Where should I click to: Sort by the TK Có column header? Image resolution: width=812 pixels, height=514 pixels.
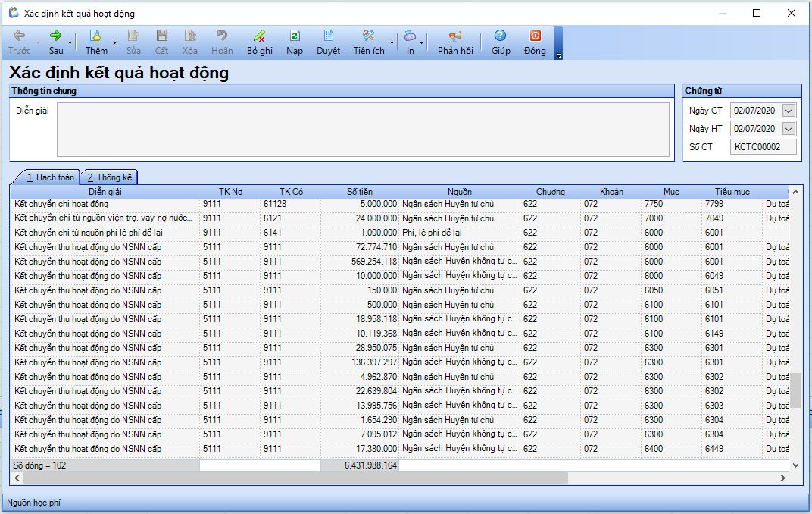pyautogui.click(x=291, y=192)
